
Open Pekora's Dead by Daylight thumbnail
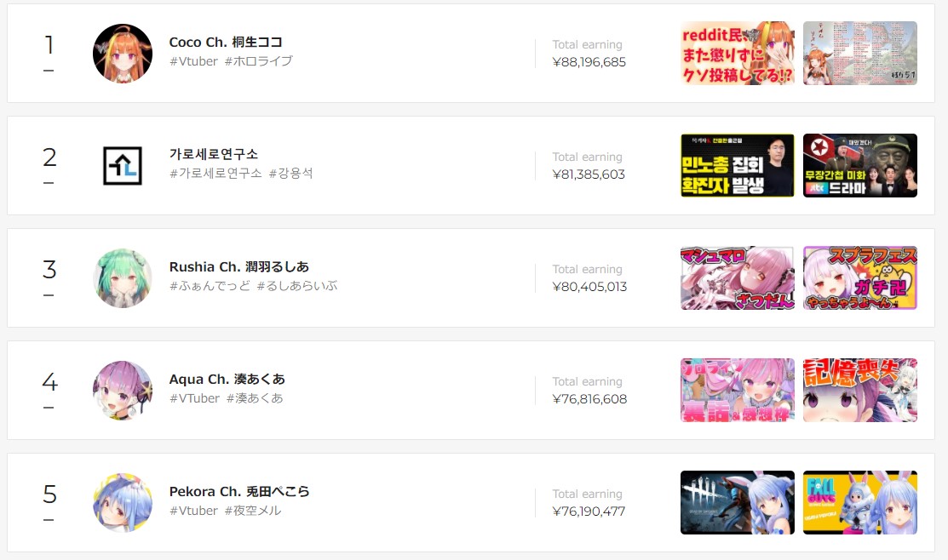point(738,503)
